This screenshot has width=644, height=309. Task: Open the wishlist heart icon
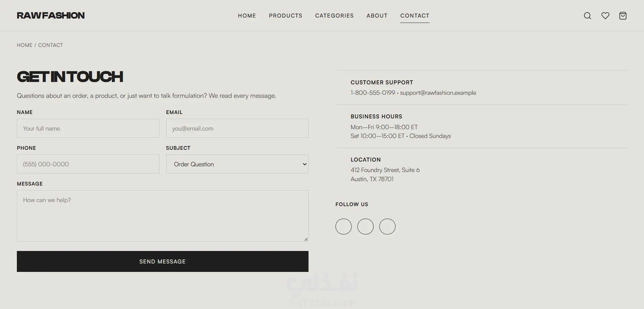[605, 16]
